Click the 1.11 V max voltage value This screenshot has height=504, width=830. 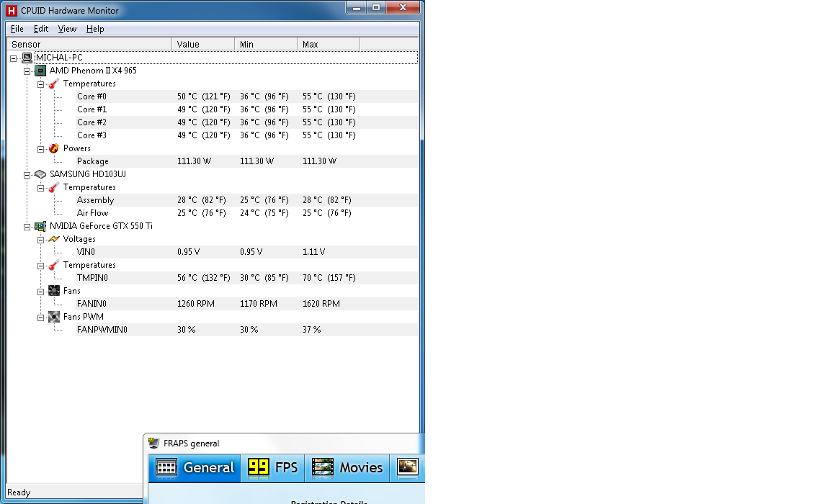point(314,252)
